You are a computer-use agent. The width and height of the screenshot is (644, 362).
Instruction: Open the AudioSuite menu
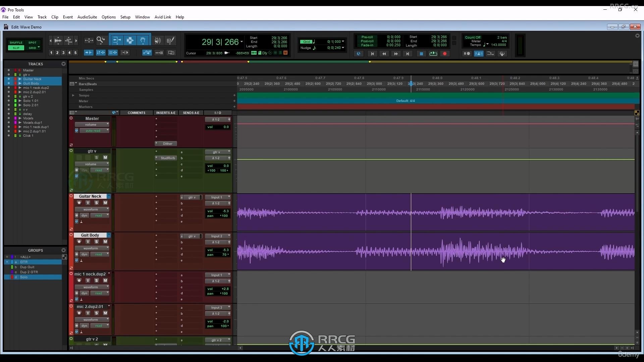coord(87,17)
